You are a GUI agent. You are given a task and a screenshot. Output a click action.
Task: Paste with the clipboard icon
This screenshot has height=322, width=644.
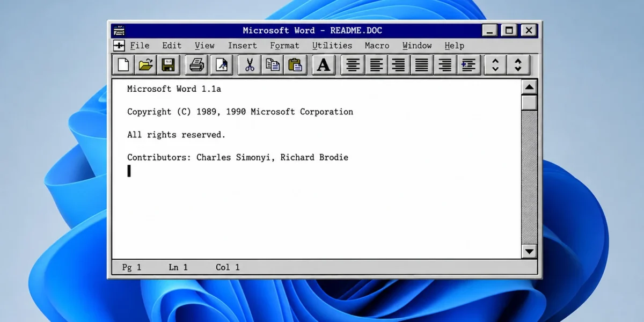[295, 65]
